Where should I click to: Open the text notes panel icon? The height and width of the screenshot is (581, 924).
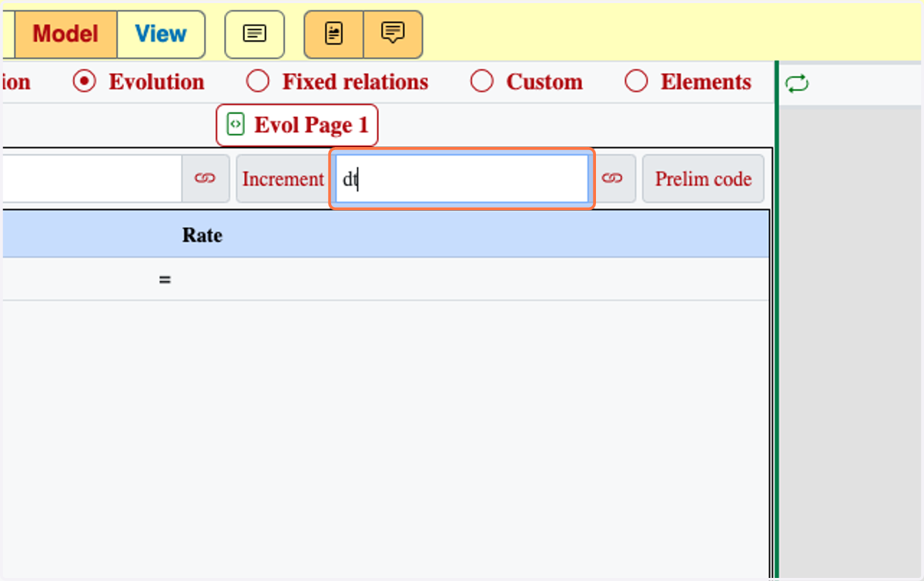click(x=255, y=35)
